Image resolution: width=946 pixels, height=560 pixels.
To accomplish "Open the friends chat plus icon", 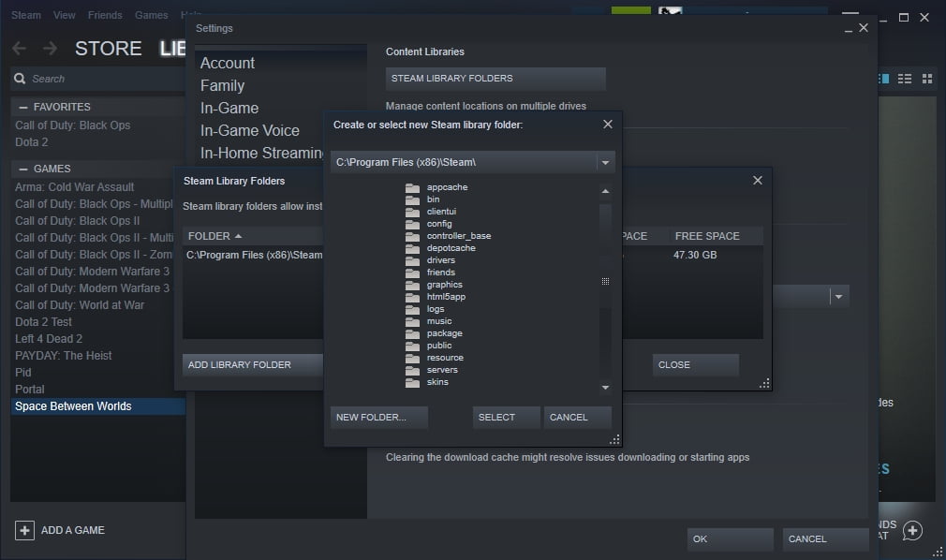I will pos(912,530).
